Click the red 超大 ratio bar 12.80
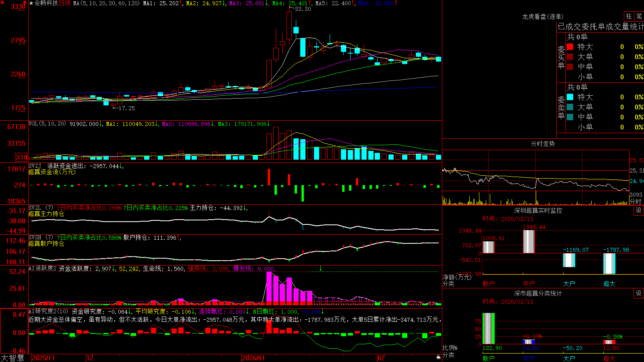The height and width of the screenshot is (362, 644). point(609,342)
